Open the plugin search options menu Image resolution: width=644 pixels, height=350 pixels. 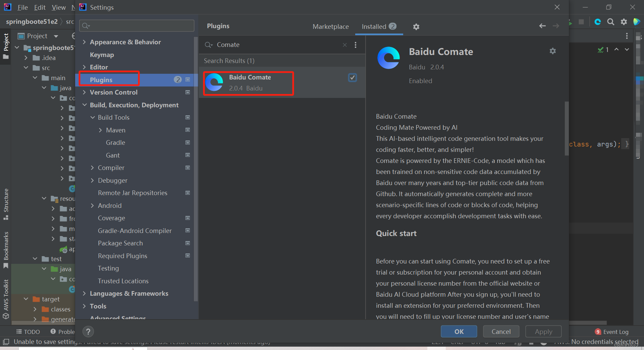click(356, 45)
